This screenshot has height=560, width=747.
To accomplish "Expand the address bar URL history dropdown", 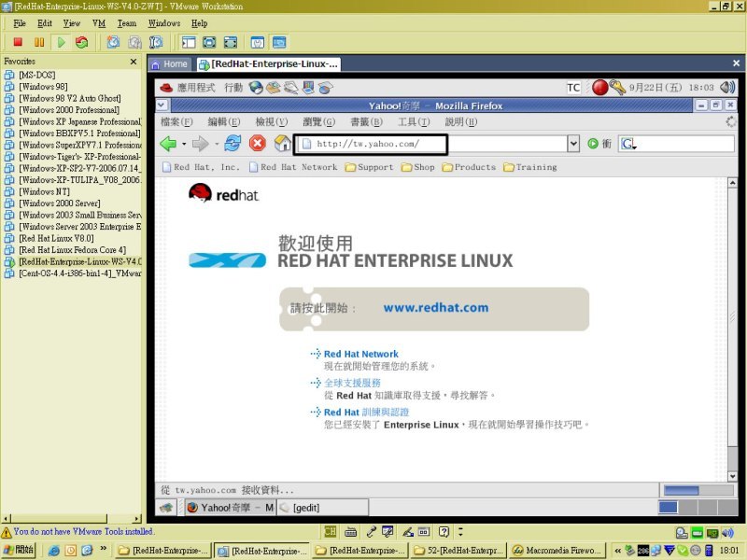I will click(x=573, y=144).
